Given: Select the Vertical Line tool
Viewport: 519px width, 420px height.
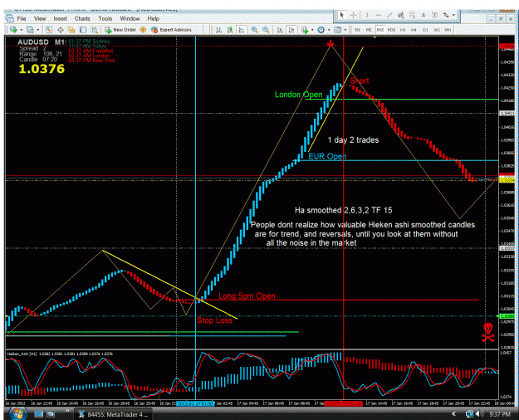Looking at the screenshot, I should click(367, 15).
